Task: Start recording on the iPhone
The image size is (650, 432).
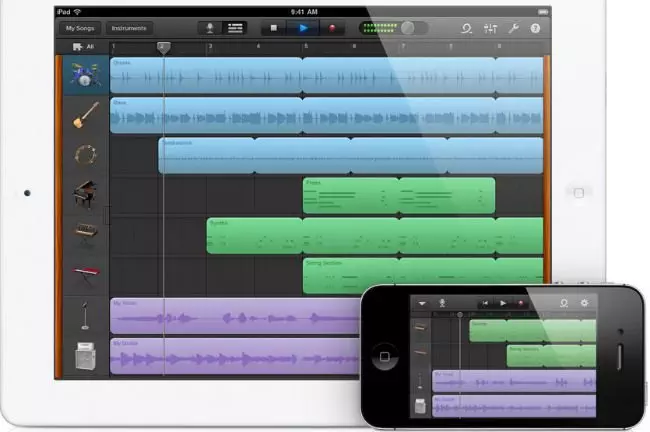Action: click(x=521, y=303)
